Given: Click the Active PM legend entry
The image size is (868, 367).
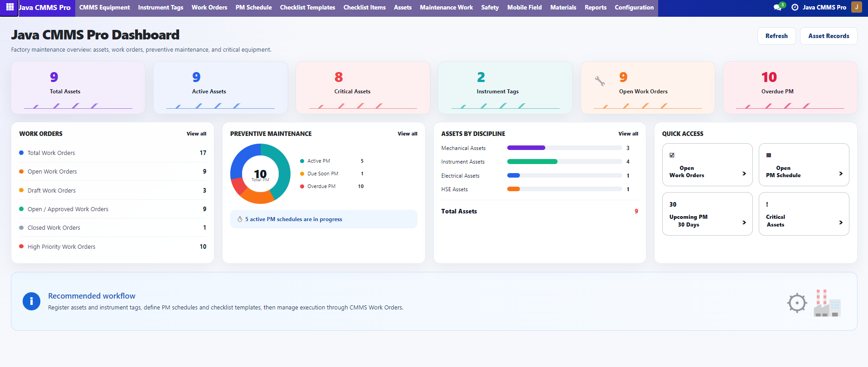Looking at the screenshot, I should 332,161.
